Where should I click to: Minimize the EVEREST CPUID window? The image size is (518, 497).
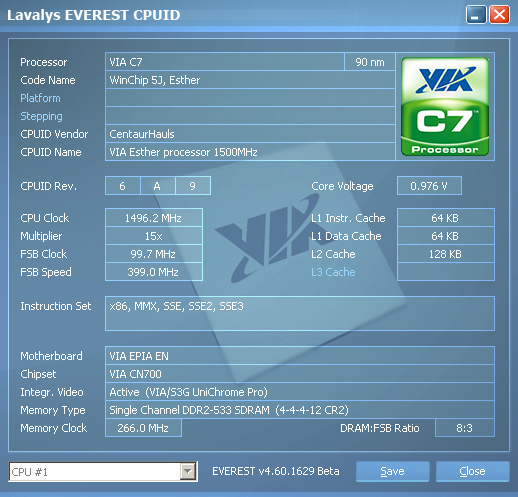[x=476, y=15]
